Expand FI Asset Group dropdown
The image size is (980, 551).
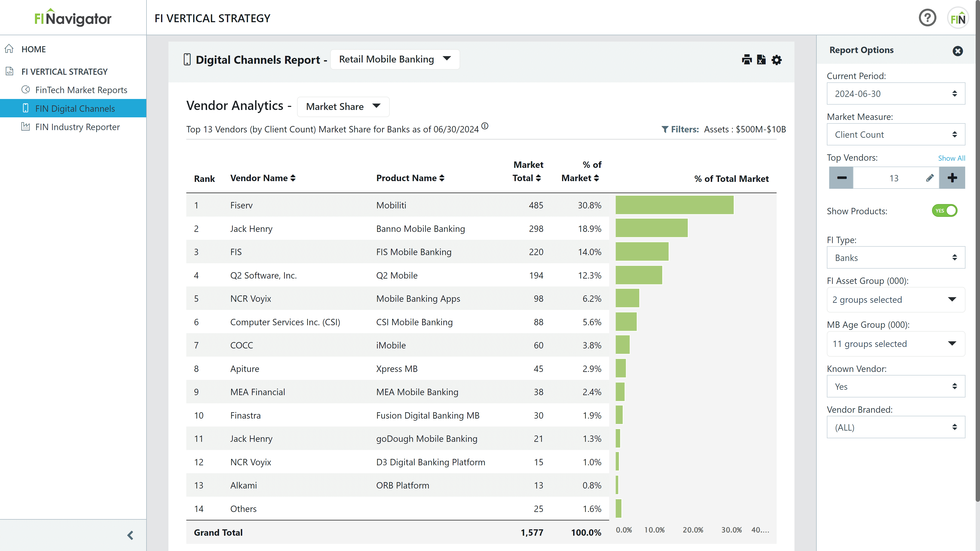pos(896,300)
